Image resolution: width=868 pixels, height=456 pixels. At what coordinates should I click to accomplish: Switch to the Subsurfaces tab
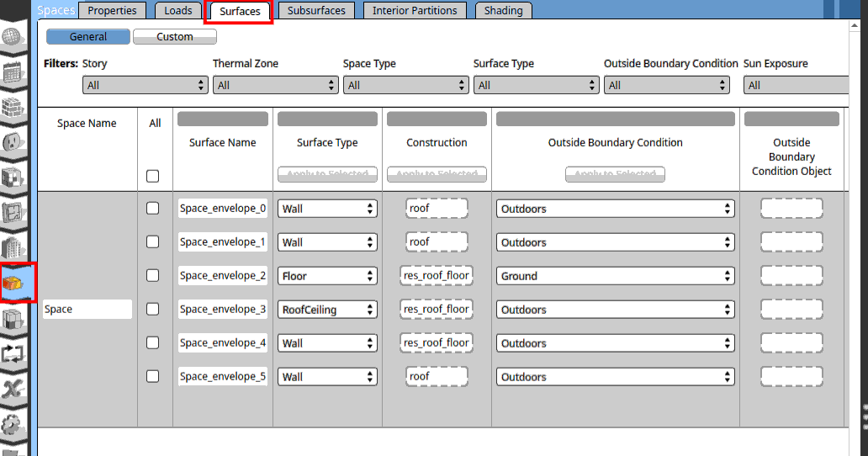(316, 11)
